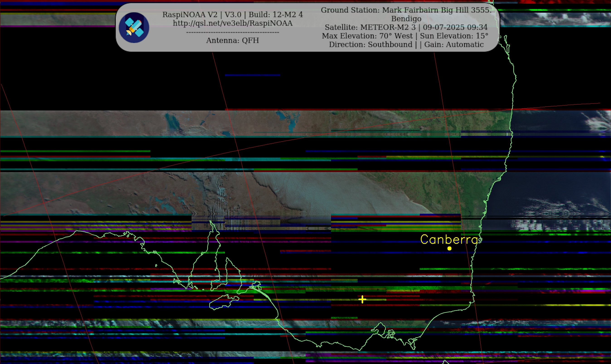This screenshot has height=364, width=611.
Task: Click the yellow Canberra city label
Action: coord(449,239)
